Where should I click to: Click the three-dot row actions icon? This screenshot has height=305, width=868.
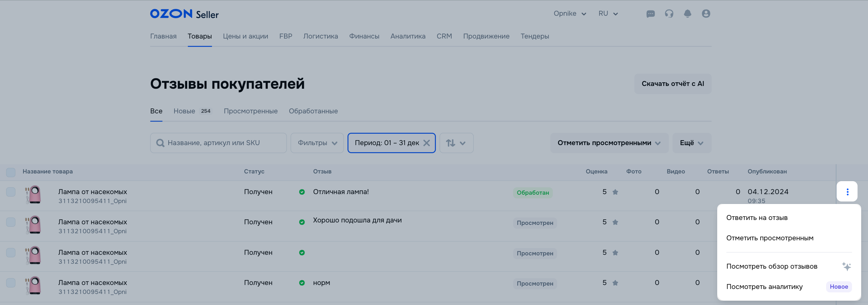[x=847, y=192]
